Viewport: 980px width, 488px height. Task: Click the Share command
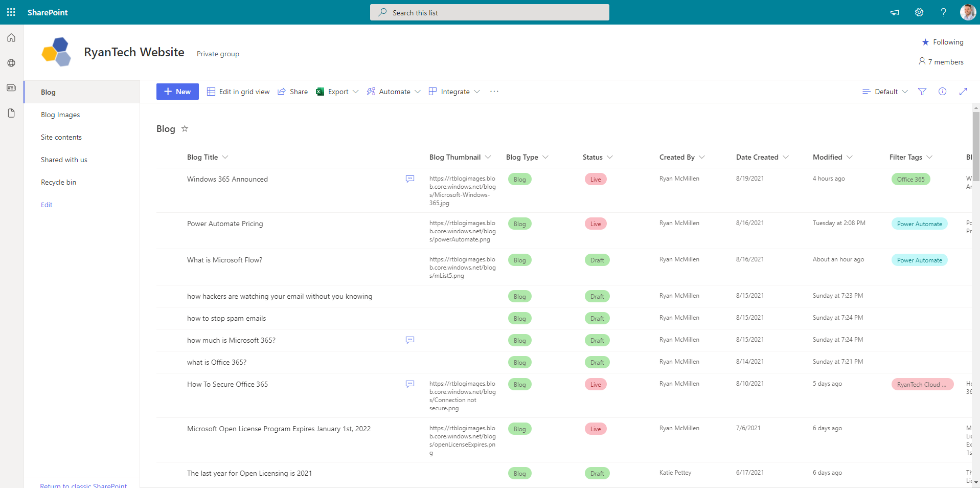click(x=292, y=92)
